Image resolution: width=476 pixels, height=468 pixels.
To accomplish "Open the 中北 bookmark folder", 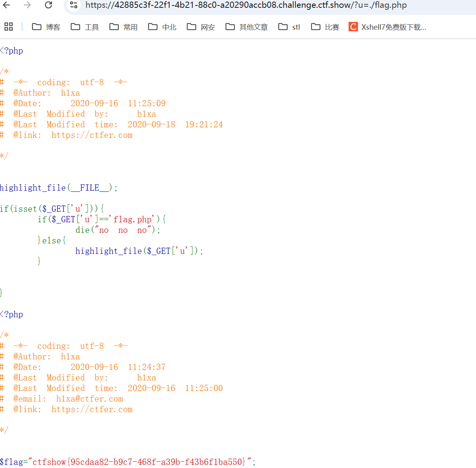I will [162, 27].
